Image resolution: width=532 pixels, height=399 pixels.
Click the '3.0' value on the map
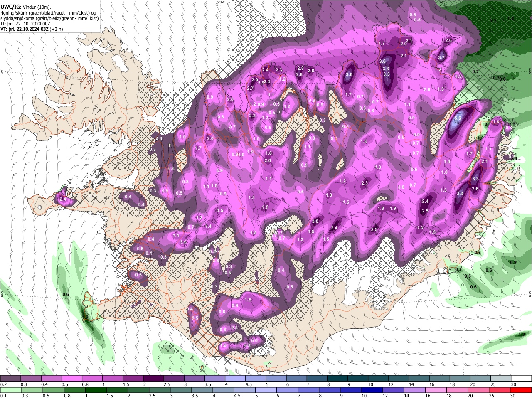coord(315,222)
